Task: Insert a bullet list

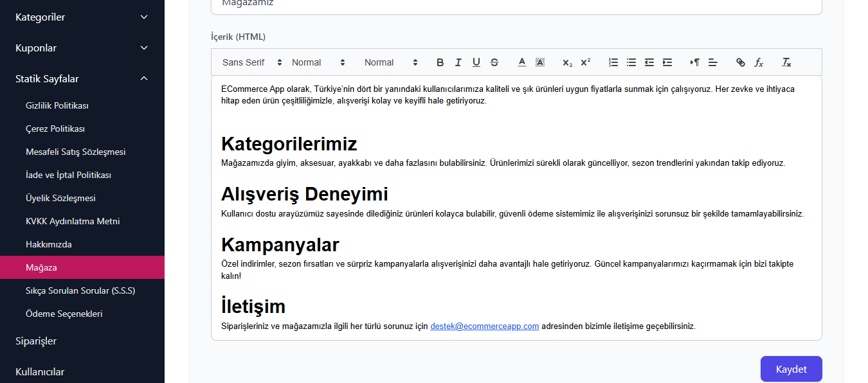Action: pos(631,62)
